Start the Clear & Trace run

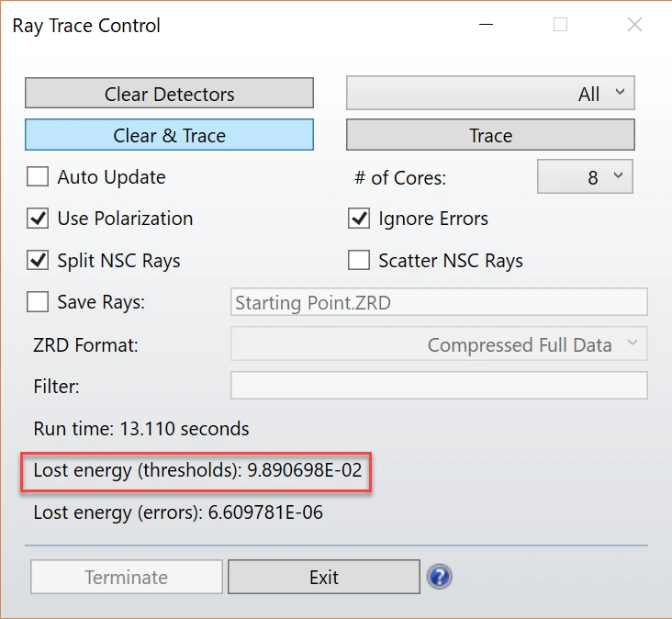point(169,135)
